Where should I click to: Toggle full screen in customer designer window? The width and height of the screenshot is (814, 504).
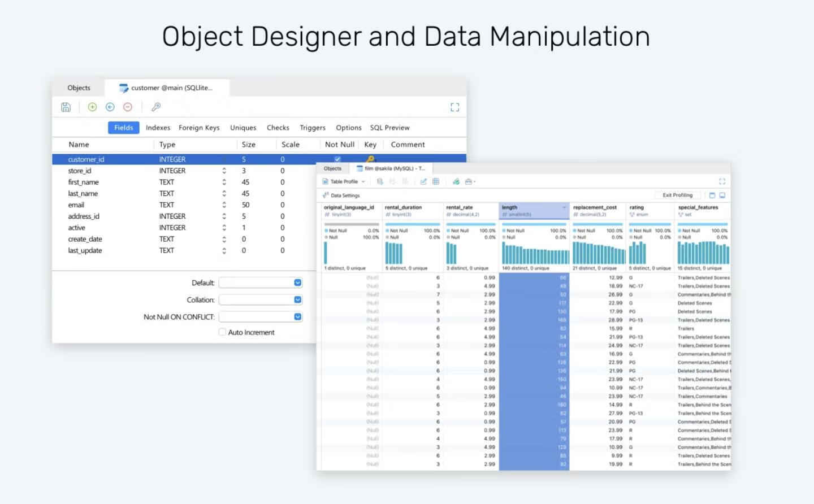[454, 107]
